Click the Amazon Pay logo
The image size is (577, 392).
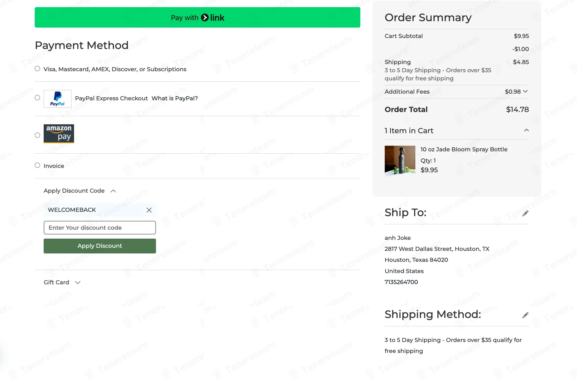59,133
